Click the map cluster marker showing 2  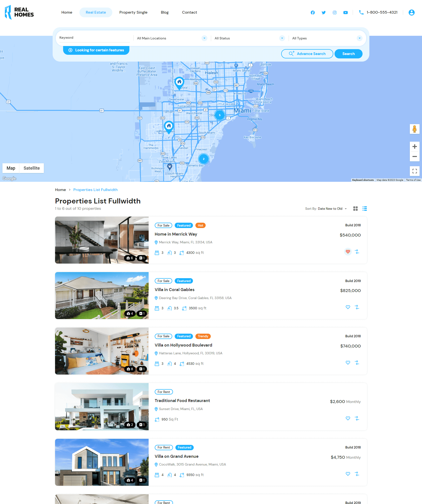pyautogui.click(x=204, y=159)
